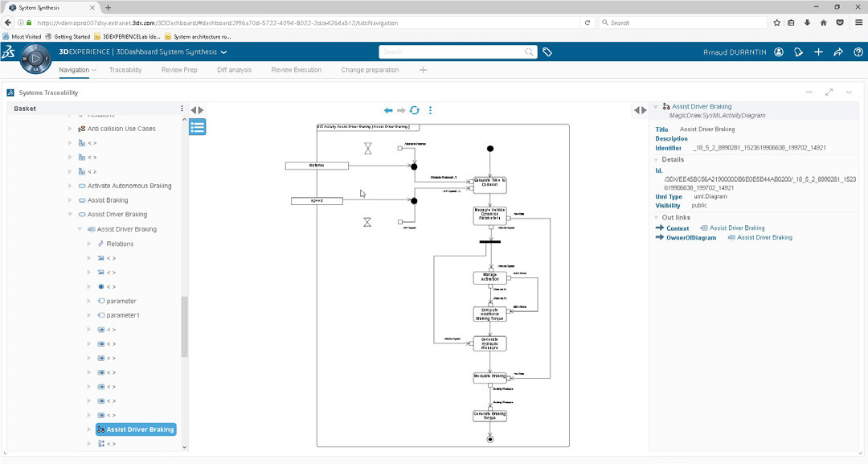Open the user profile icon
This screenshot has width=868, height=464.
click(779, 52)
